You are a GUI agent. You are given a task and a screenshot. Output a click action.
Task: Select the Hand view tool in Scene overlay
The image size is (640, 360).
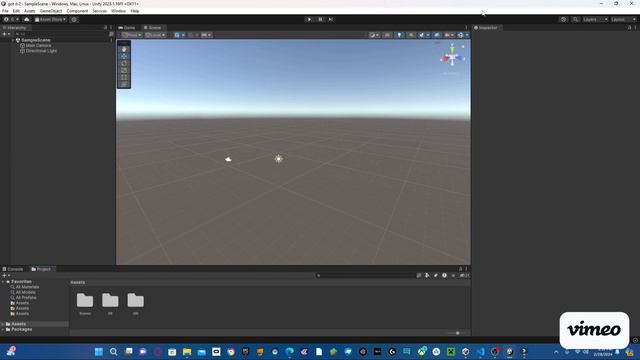pyautogui.click(x=124, y=49)
